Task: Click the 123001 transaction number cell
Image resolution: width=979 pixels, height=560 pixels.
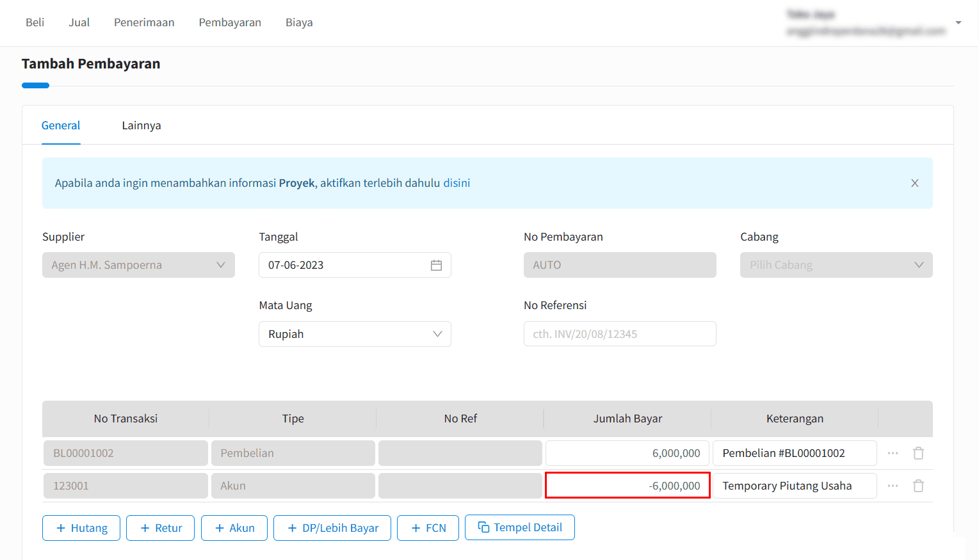Action: [125, 486]
